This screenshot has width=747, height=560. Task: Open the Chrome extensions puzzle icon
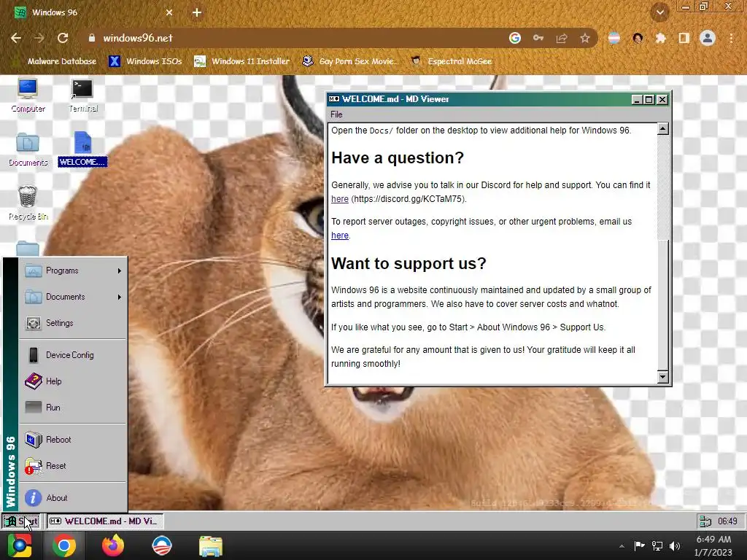coord(661,38)
